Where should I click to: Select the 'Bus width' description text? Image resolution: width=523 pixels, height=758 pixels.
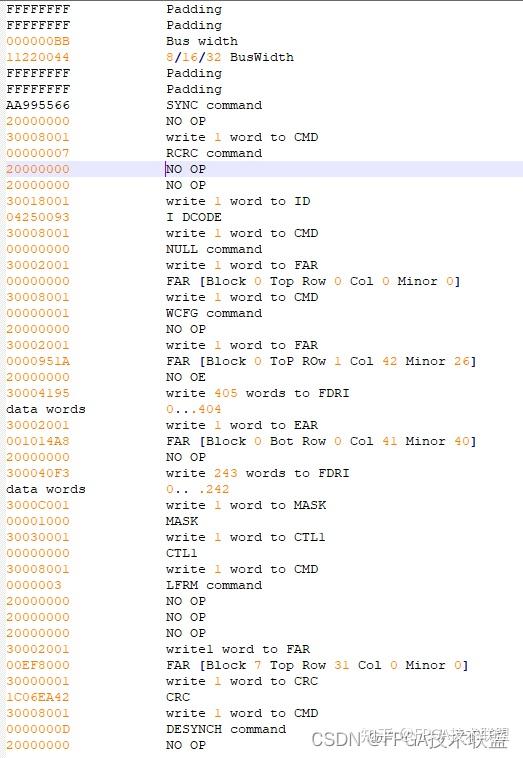[x=202, y=41]
